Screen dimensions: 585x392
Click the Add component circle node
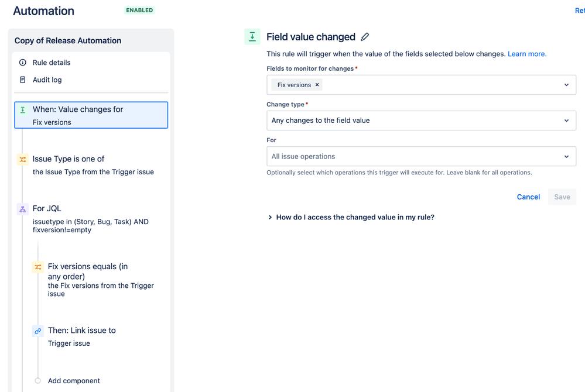pos(37,381)
